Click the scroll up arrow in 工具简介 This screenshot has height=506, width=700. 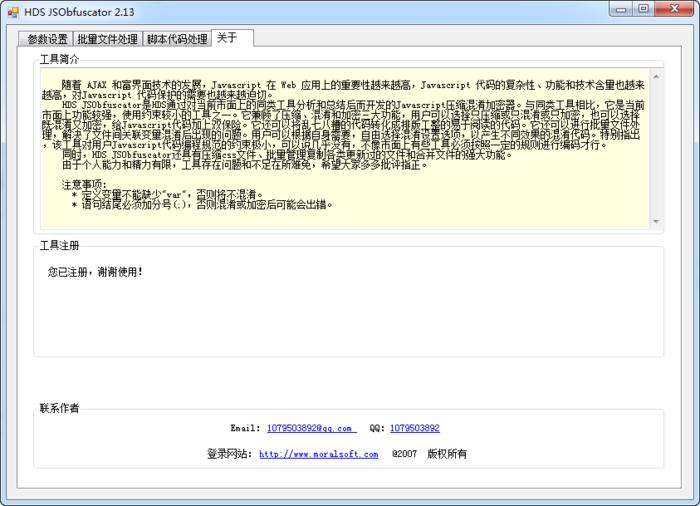(x=656, y=77)
